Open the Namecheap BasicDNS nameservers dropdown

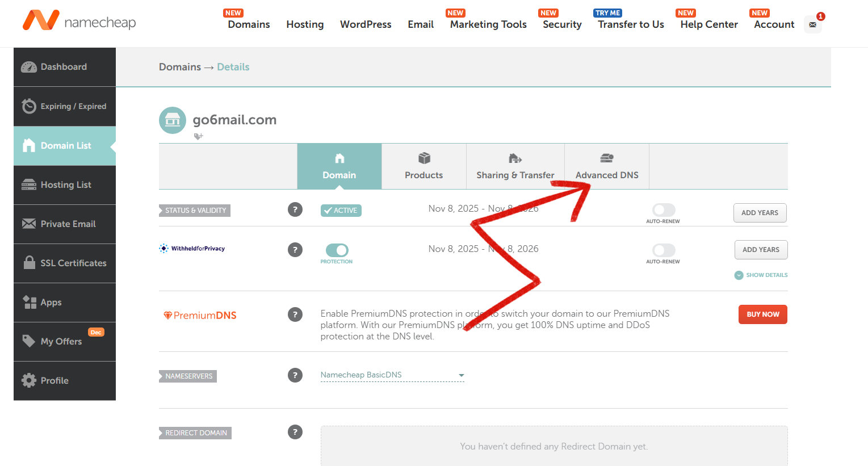(392, 375)
